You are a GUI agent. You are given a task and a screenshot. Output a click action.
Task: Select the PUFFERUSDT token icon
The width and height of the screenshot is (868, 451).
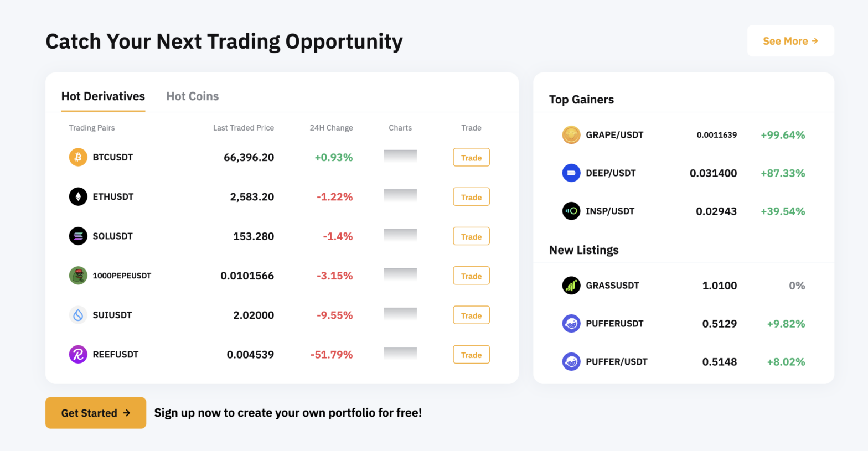click(x=571, y=323)
